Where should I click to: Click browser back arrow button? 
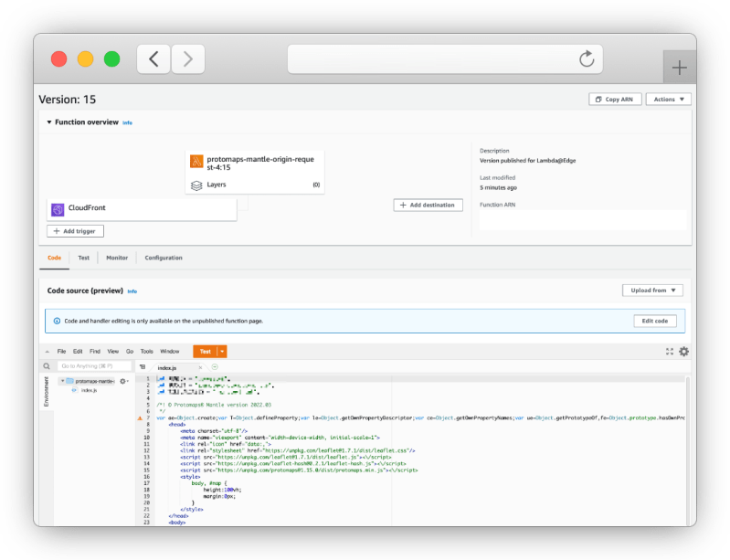(x=153, y=59)
